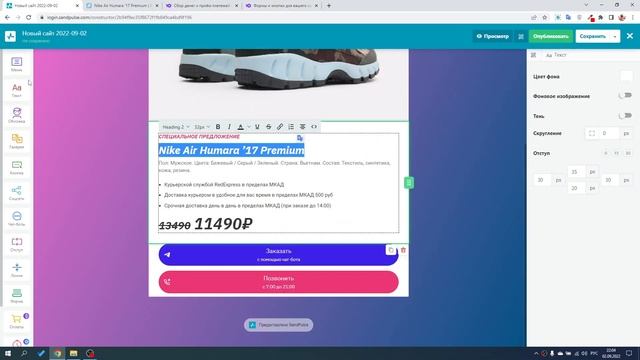The image size is (640, 360).
Task: Switch to the Nike Air Humara '17 Premium tab
Action: pos(121,6)
